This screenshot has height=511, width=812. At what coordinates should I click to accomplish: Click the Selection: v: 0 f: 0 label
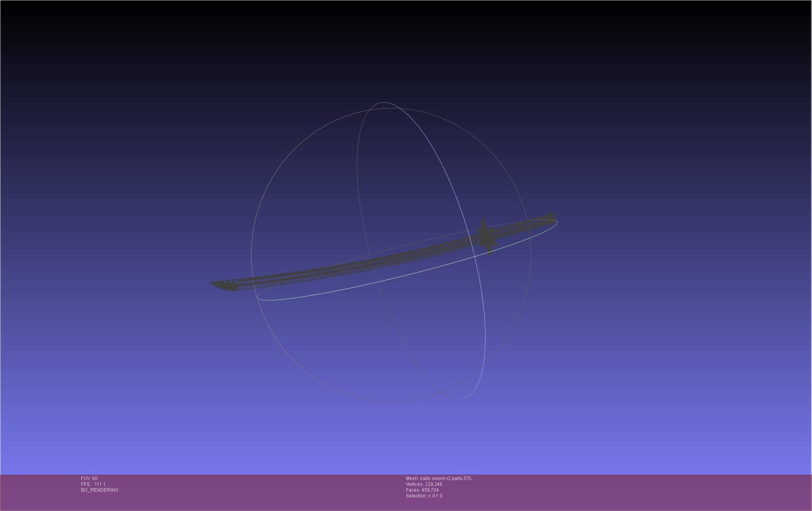pos(424,496)
